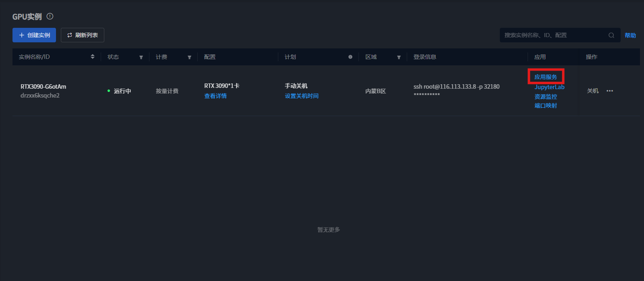Open 查看详情 for RTX 3090 configuration
The height and width of the screenshot is (281, 644).
[x=215, y=96]
